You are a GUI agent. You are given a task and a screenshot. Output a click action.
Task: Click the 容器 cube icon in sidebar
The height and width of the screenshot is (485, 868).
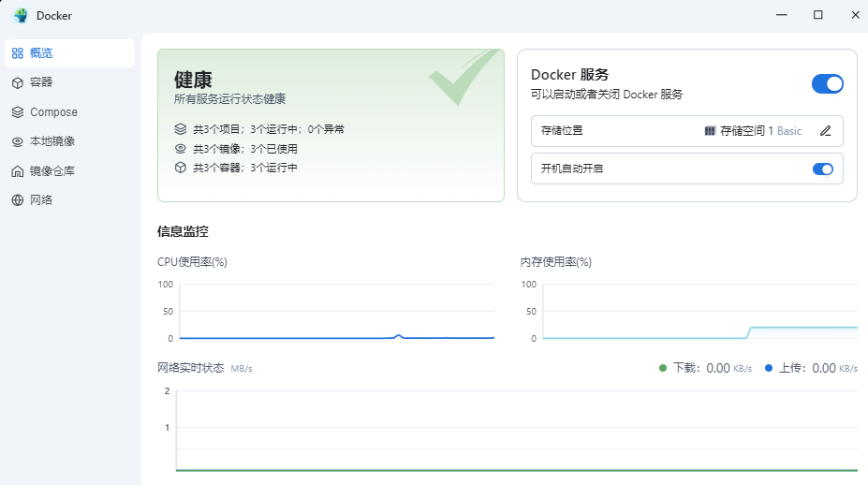tap(18, 82)
